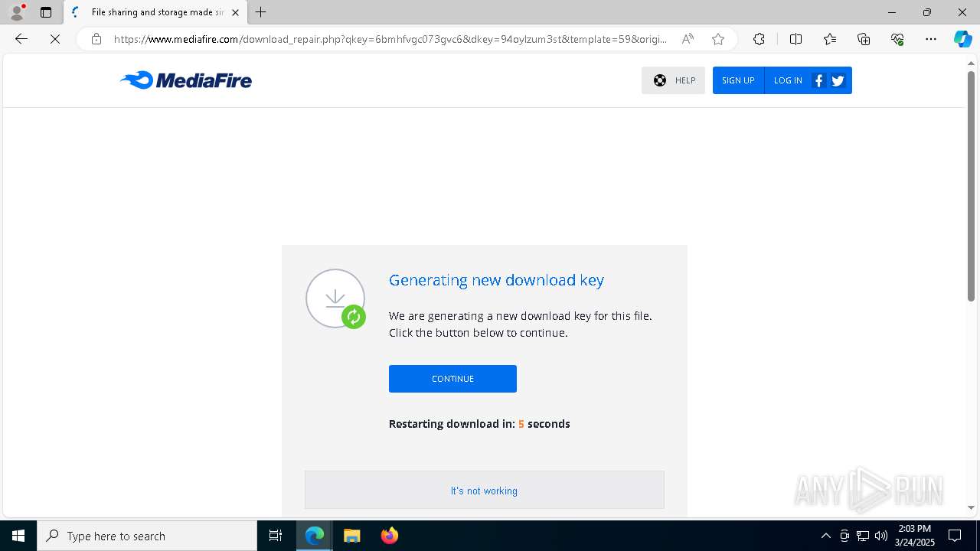Click the scrollbar up arrow
This screenshot has height=551, width=980.
(971, 63)
